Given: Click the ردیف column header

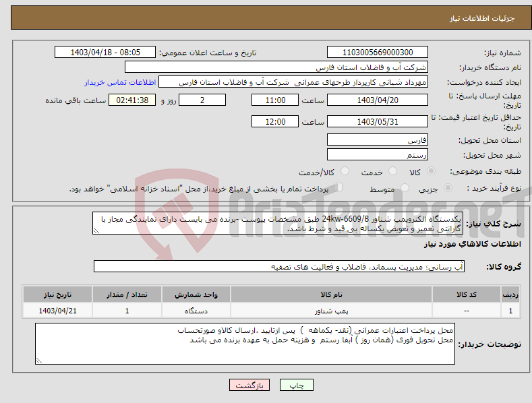Looking at the screenshot, I should pyautogui.click(x=510, y=294).
